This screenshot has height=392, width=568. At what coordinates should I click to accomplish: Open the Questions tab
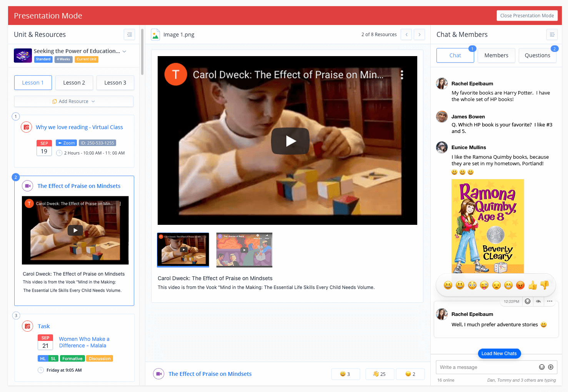point(538,55)
